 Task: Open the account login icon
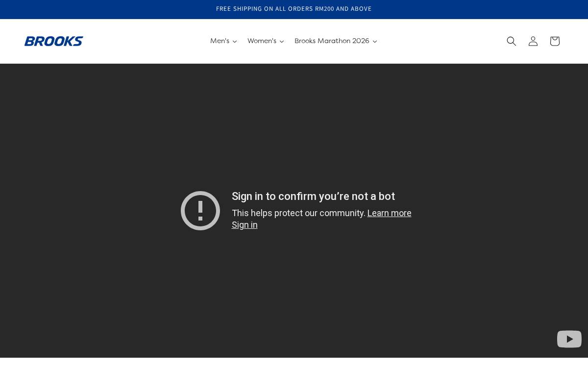coord(533,41)
